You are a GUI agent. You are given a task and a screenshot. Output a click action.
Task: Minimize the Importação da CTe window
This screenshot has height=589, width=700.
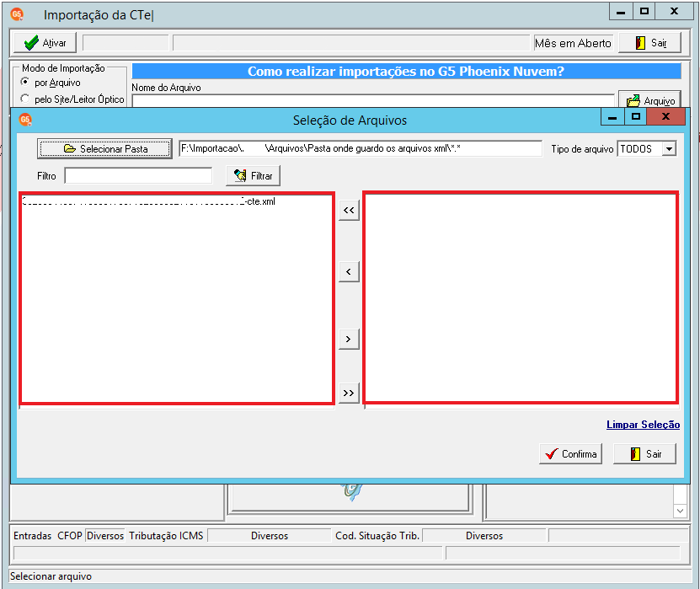tap(621, 12)
